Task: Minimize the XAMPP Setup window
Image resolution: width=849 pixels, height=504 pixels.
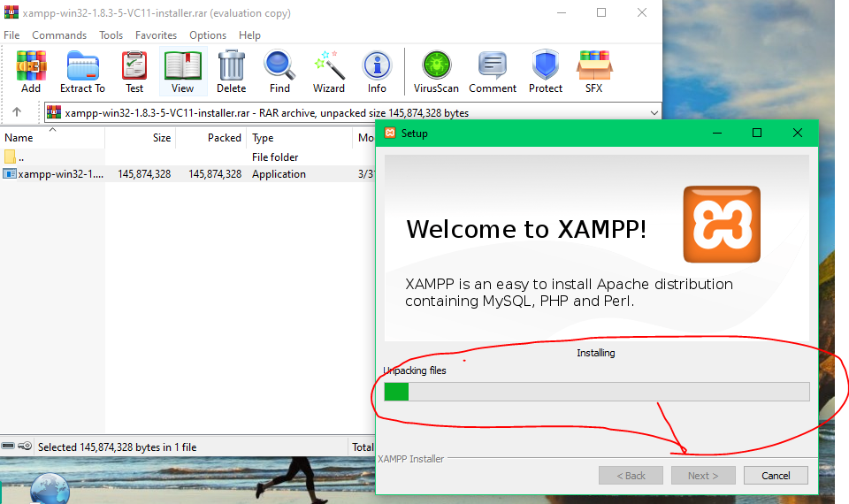Action: coord(717,133)
